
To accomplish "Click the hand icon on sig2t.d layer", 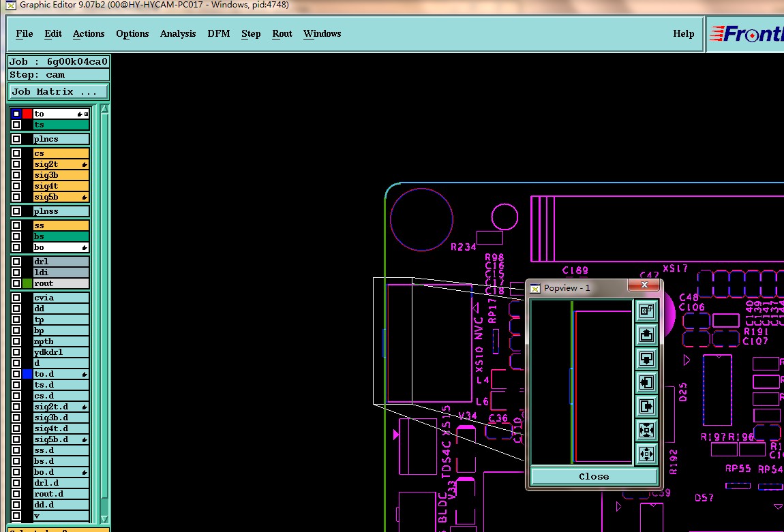I will tap(85, 407).
